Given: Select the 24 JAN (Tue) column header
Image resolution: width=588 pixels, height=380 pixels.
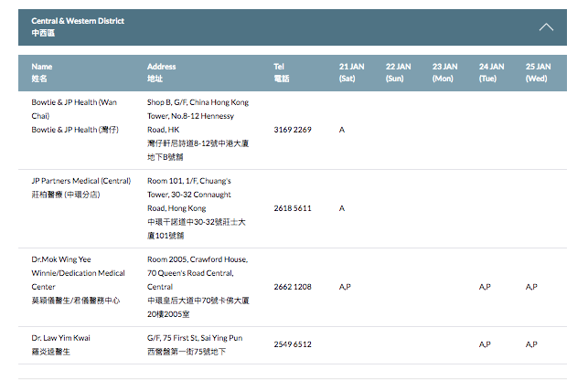Looking at the screenshot, I should pyautogui.click(x=493, y=73).
